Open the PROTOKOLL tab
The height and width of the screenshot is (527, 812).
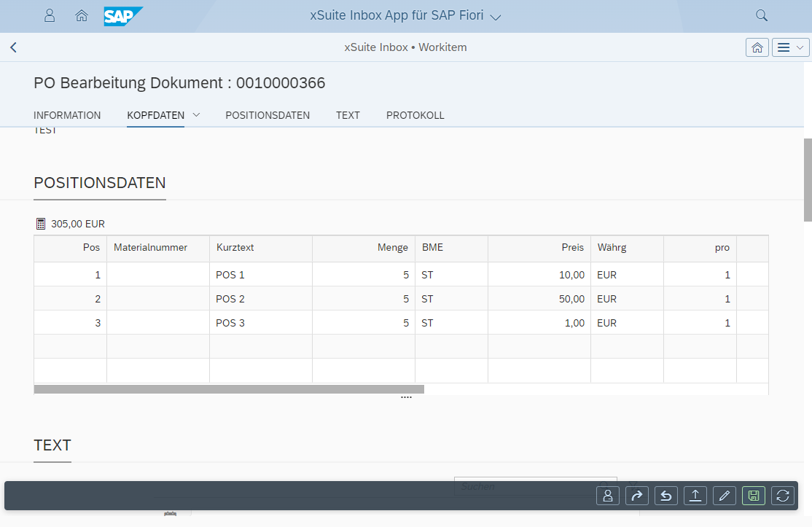[415, 115]
